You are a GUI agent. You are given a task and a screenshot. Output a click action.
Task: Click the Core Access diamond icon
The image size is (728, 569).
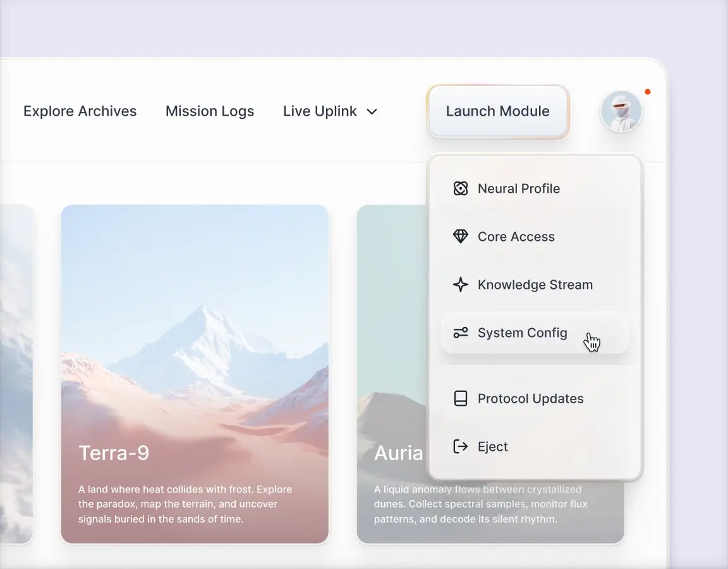(x=461, y=236)
